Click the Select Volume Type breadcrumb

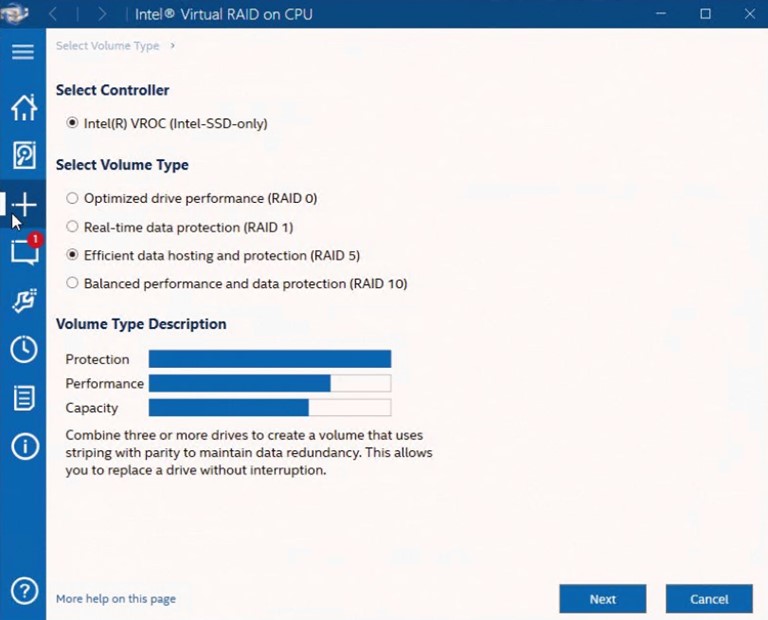point(107,46)
